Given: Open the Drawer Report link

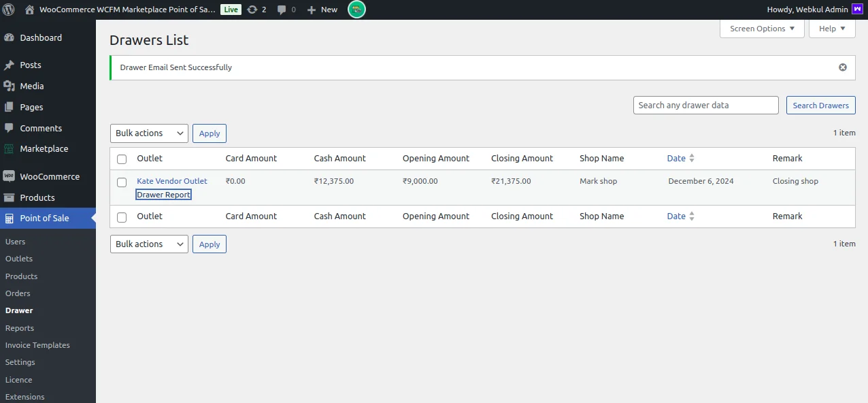Looking at the screenshot, I should tap(163, 195).
